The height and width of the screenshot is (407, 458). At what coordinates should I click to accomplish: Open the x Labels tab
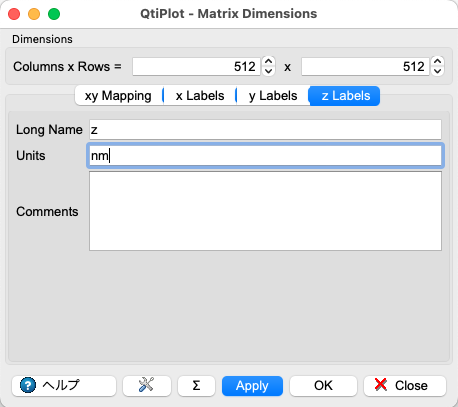[x=200, y=96]
